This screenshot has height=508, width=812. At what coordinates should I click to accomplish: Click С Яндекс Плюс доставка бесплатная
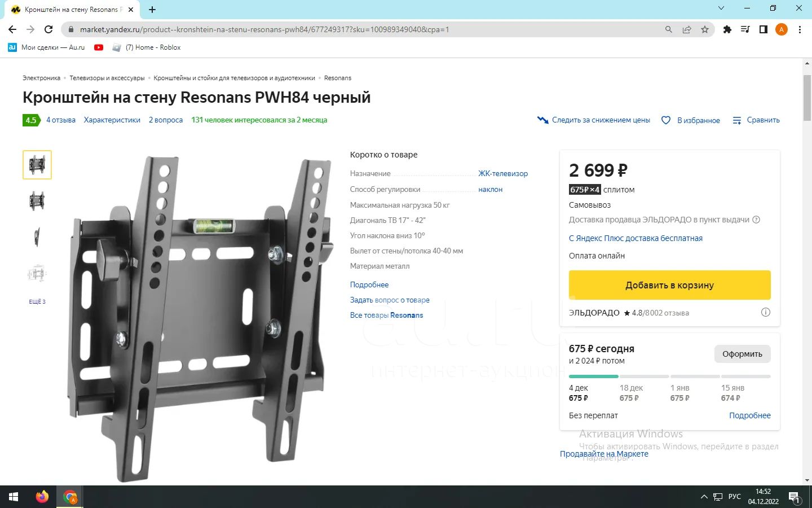pyautogui.click(x=636, y=238)
